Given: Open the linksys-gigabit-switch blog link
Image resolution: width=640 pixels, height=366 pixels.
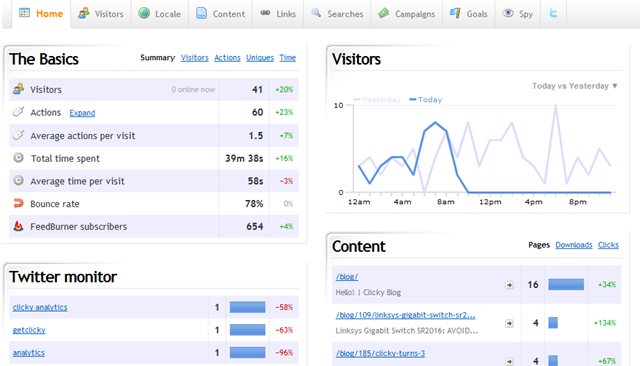Looking at the screenshot, I should [x=405, y=315].
